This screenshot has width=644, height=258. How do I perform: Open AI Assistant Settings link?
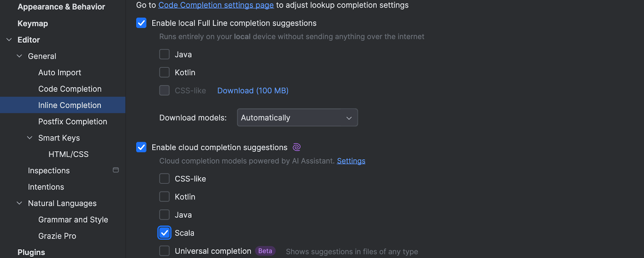[x=351, y=161]
